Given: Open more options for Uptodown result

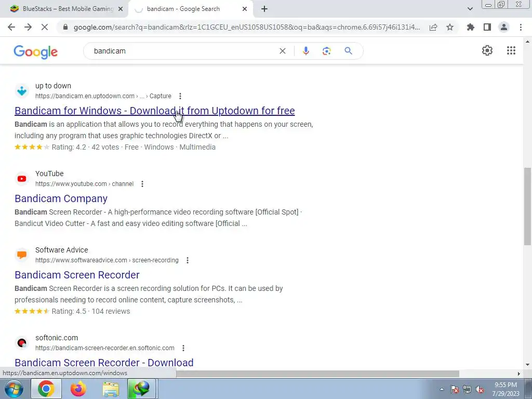Looking at the screenshot, I should 180,96.
